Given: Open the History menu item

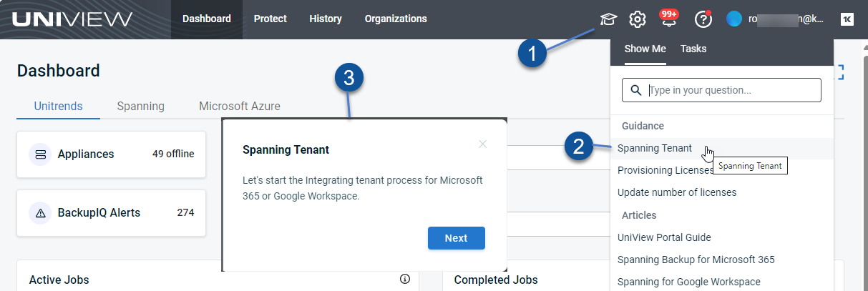Looking at the screenshot, I should point(326,19).
